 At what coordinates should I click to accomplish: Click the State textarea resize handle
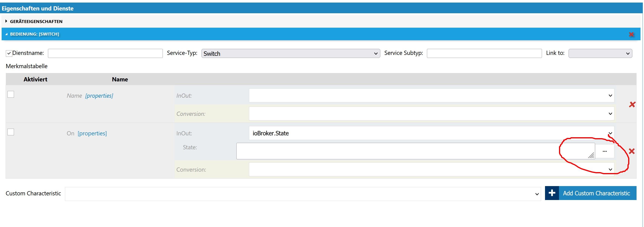[x=591, y=156]
